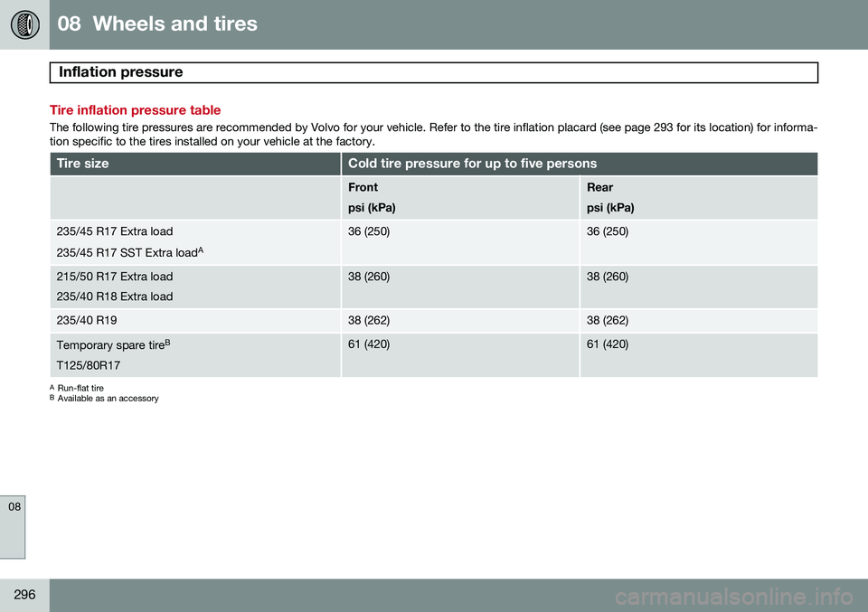Select '235/45 R17 SST Extra load' text

127,252
